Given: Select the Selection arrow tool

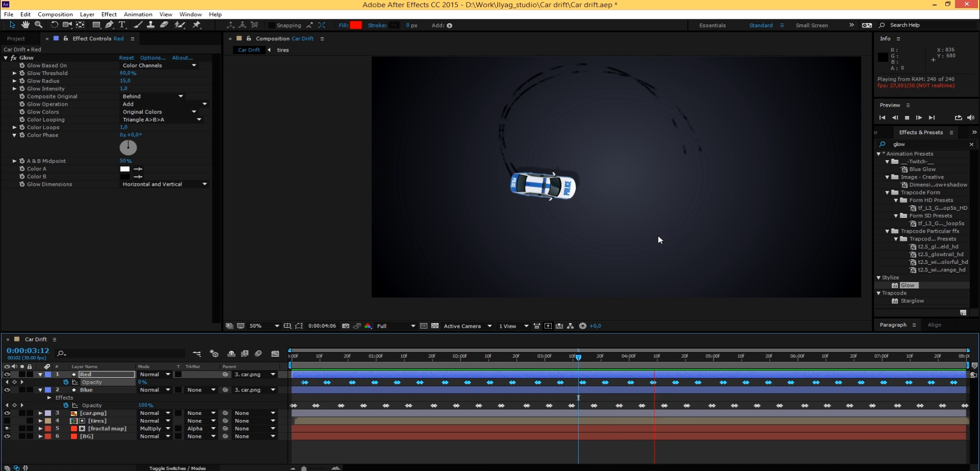Looking at the screenshot, I should pyautogui.click(x=12, y=24).
